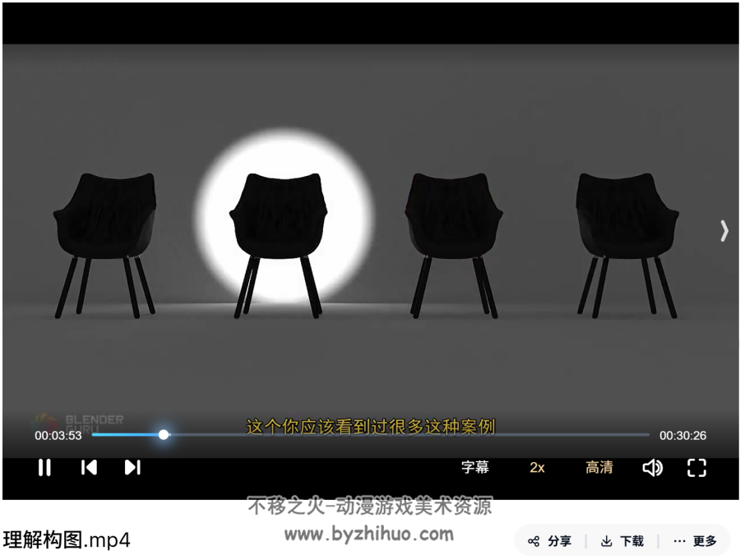Skip to the previous video
This screenshot has height=560, width=740.
point(89,467)
